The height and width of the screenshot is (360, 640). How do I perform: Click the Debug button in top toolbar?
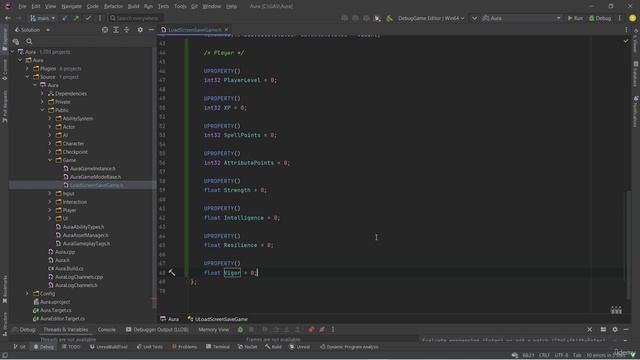(600, 18)
